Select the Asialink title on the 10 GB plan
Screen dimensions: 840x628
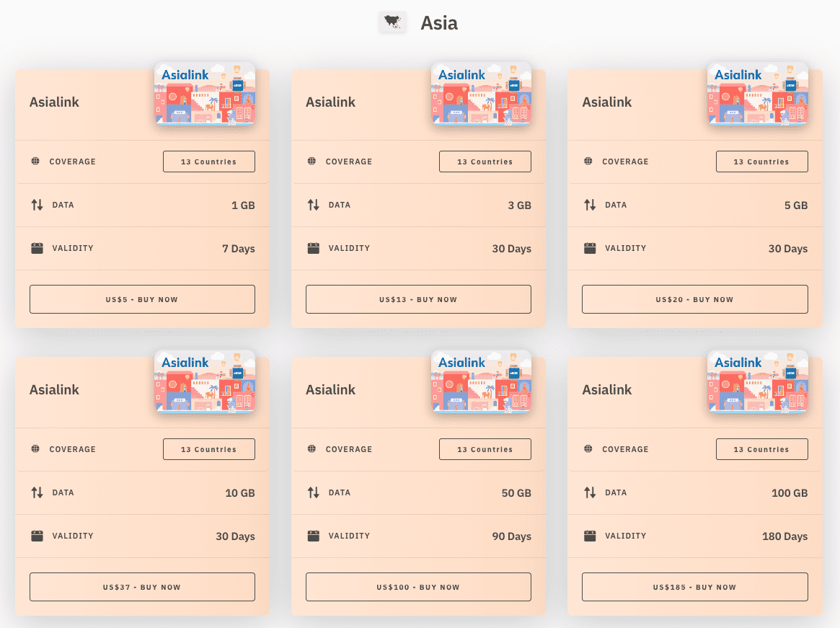click(54, 389)
